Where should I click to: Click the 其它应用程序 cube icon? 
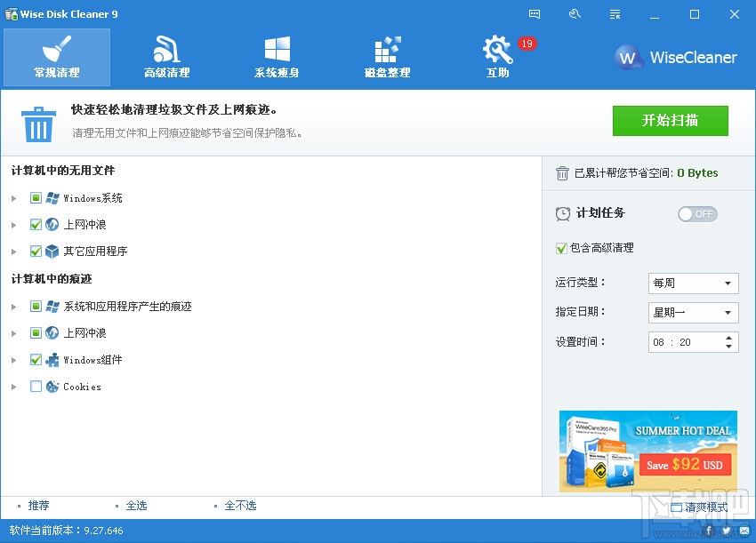click(x=52, y=251)
